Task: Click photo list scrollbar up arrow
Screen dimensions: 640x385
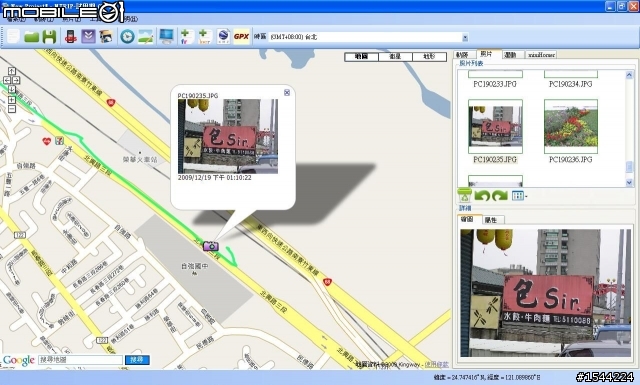Action: [629, 75]
